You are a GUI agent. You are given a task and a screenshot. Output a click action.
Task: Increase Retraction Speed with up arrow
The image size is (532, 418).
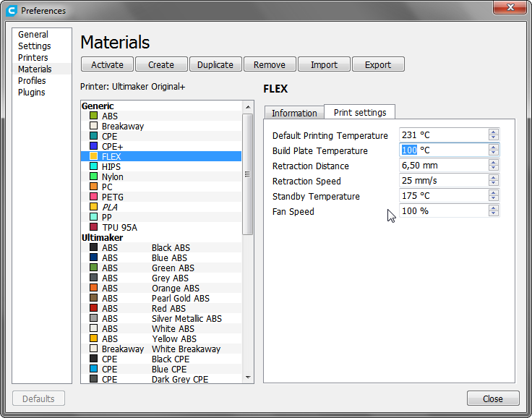[493, 178]
